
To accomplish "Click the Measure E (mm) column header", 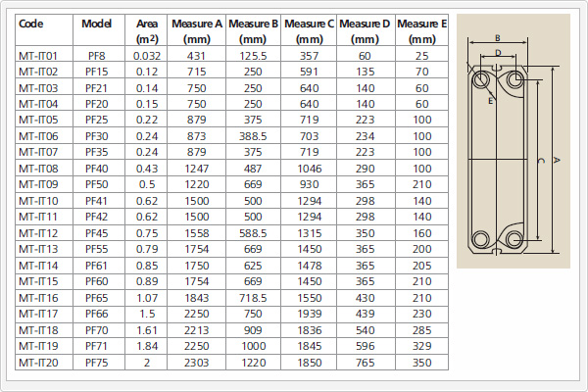I will 421,30.
